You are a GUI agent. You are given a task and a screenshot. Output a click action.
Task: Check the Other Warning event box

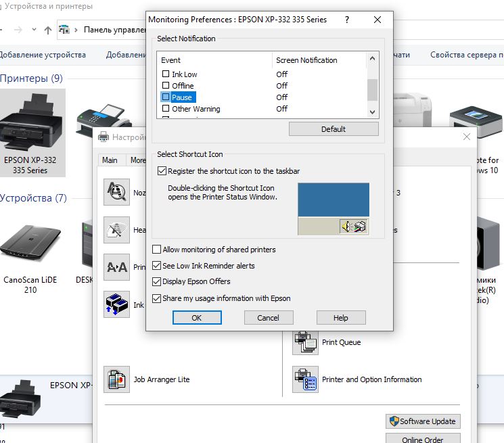pos(166,108)
